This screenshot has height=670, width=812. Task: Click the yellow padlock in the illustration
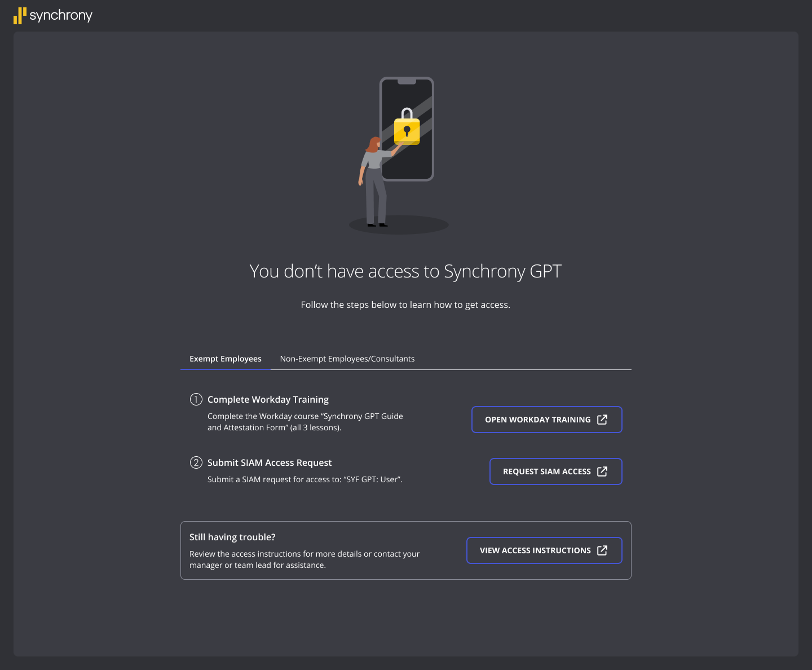coord(407,126)
